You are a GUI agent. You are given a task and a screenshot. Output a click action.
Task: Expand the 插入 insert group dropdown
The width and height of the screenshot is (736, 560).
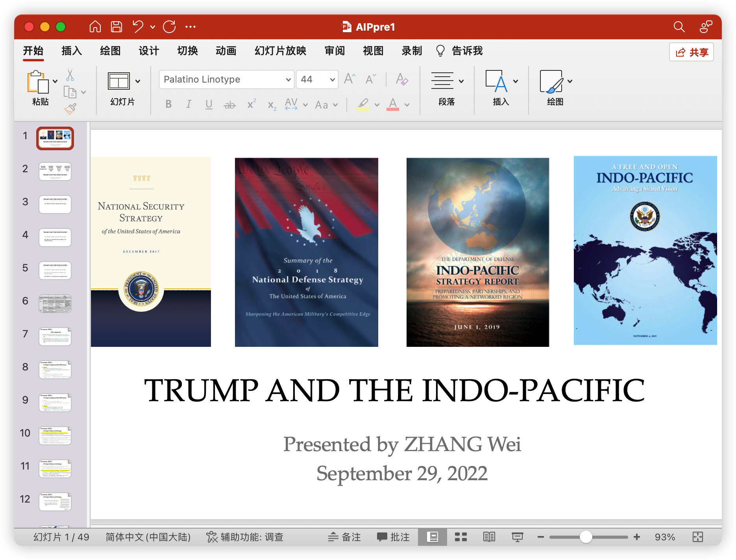point(516,81)
